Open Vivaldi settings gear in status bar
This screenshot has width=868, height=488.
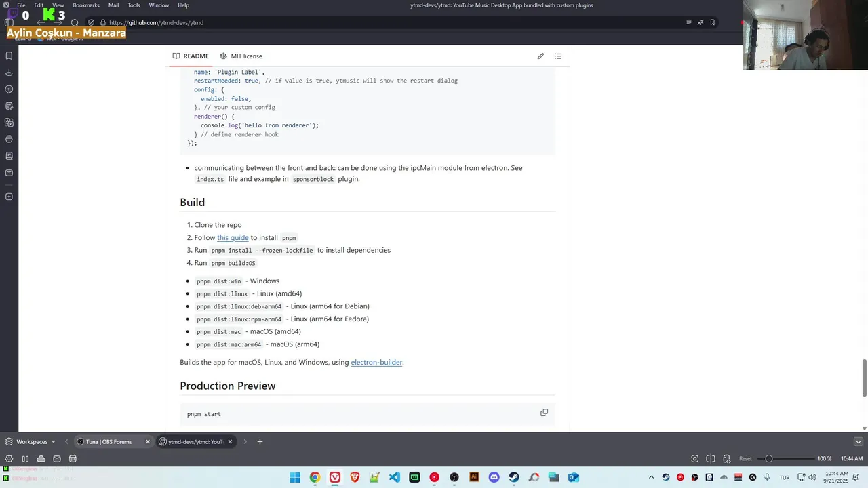click(9, 459)
